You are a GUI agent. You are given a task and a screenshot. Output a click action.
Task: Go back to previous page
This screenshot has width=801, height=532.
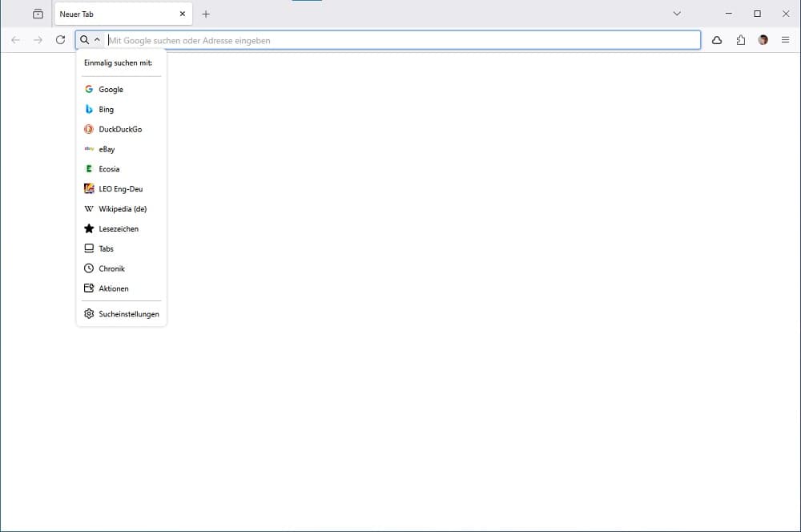[x=15, y=40]
